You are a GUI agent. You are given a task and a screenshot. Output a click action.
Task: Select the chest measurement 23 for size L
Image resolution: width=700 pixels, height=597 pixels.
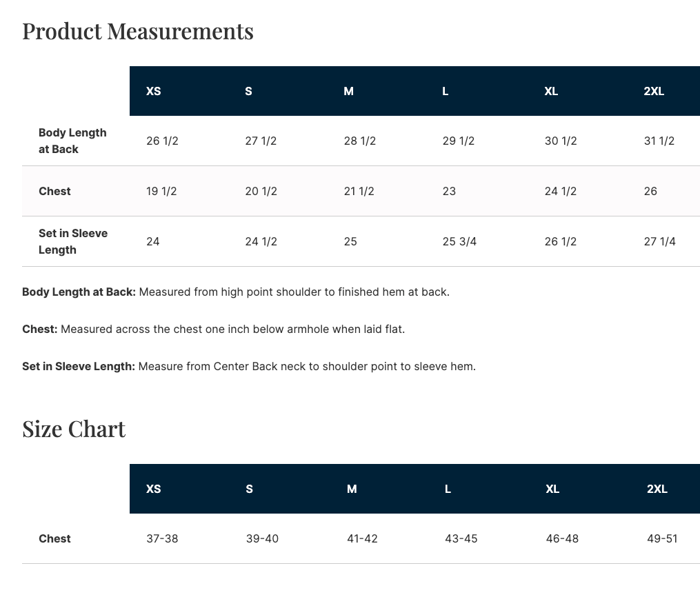click(449, 191)
